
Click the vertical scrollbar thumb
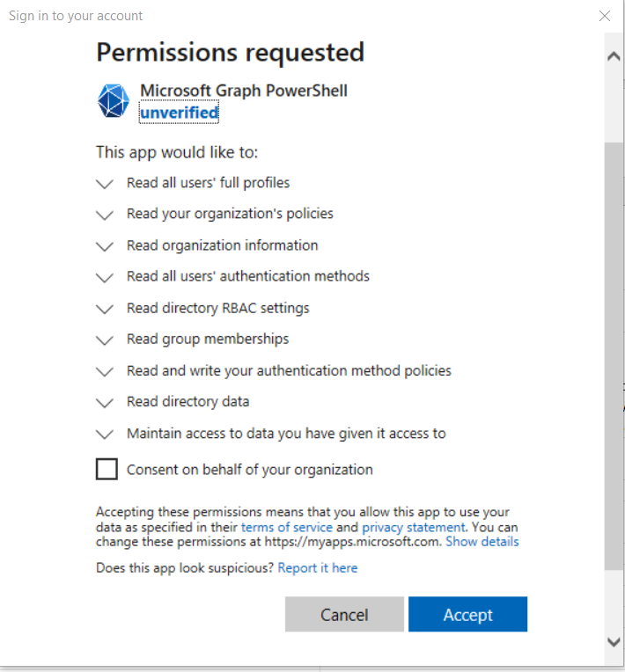(x=614, y=355)
